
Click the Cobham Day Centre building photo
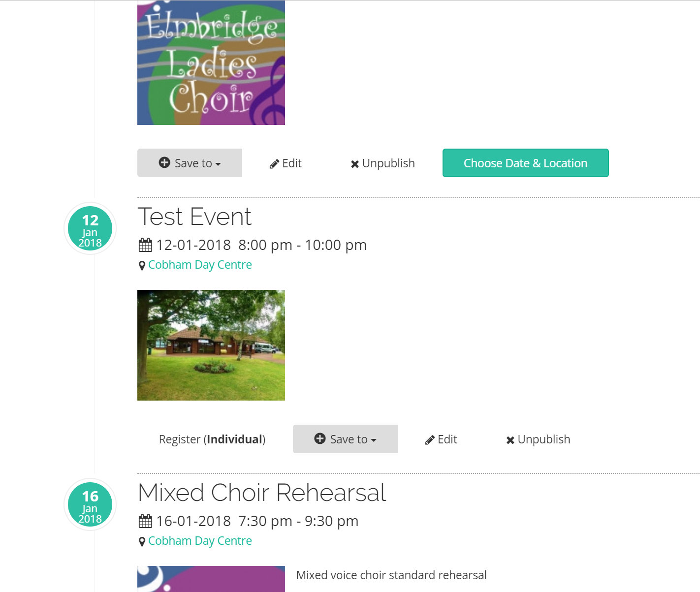(211, 345)
